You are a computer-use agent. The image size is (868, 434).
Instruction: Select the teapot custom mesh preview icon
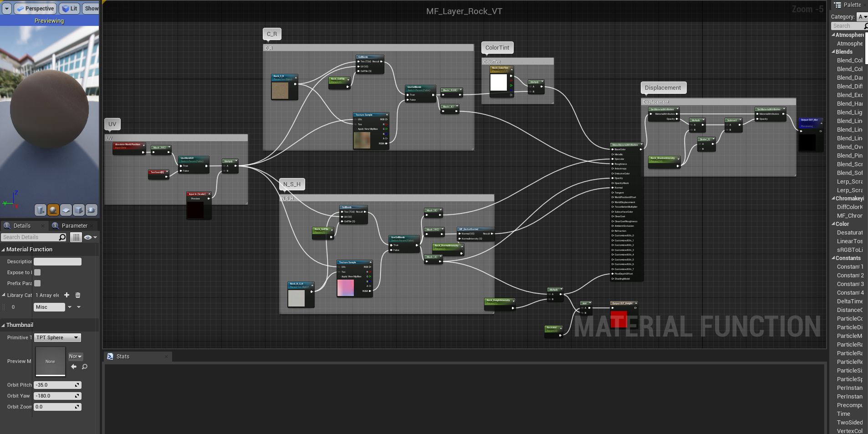(x=92, y=210)
